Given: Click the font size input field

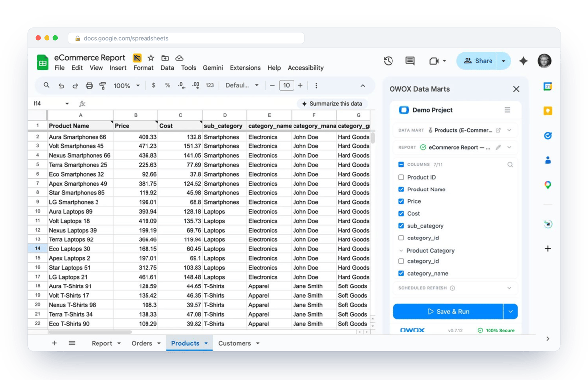Looking at the screenshot, I should click(286, 86).
